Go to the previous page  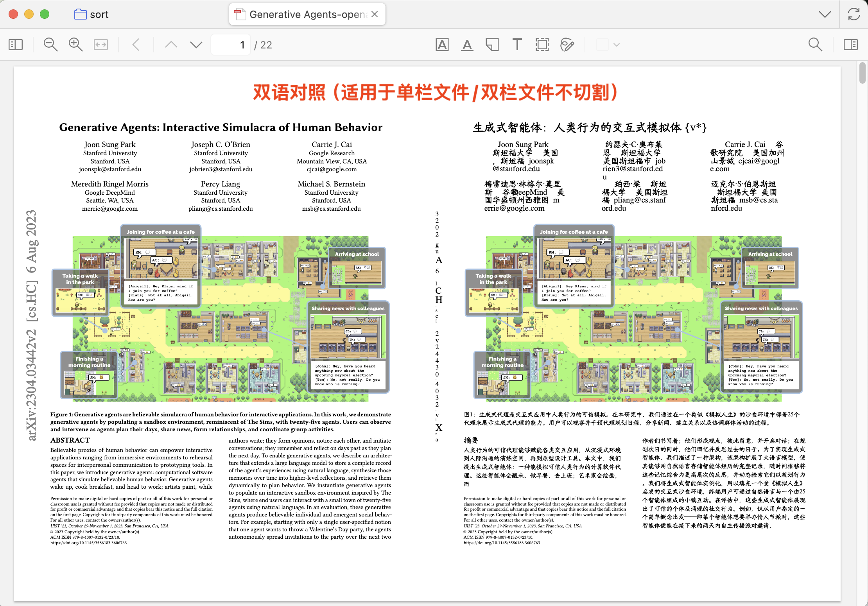click(171, 44)
